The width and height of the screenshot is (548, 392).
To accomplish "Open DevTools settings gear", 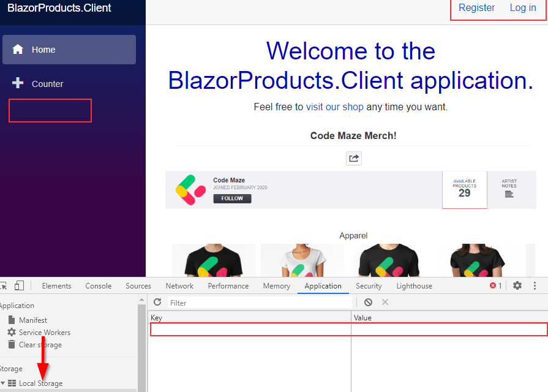I will point(517,286).
